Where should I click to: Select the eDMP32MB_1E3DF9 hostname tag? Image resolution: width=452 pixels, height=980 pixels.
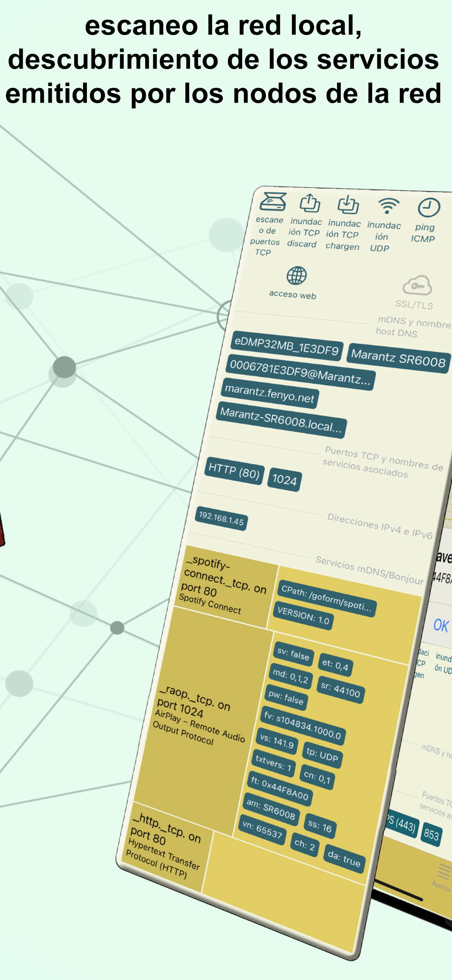287,346
